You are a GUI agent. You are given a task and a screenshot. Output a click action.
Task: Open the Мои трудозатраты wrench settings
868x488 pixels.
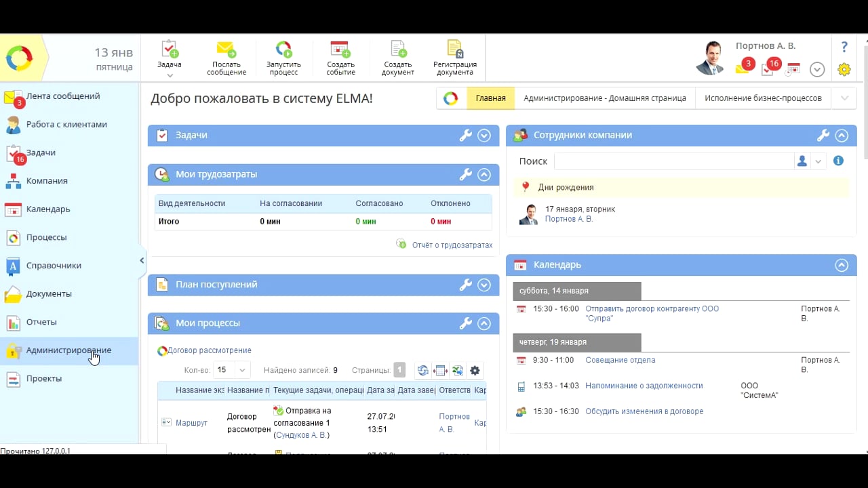click(x=465, y=174)
